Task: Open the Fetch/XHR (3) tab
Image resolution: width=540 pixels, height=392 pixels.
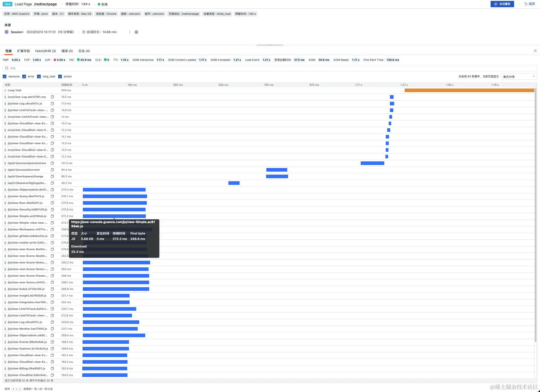Action: pos(46,51)
